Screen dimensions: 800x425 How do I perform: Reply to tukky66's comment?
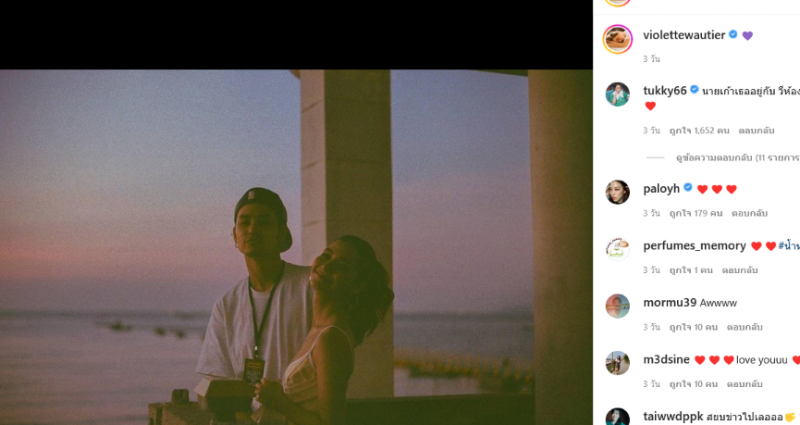coord(756,131)
